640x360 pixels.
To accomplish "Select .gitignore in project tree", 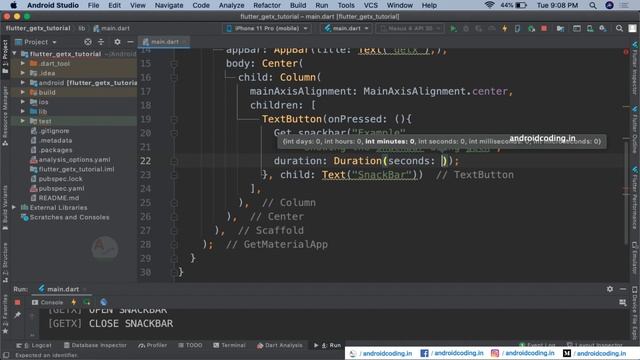I will (x=54, y=131).
